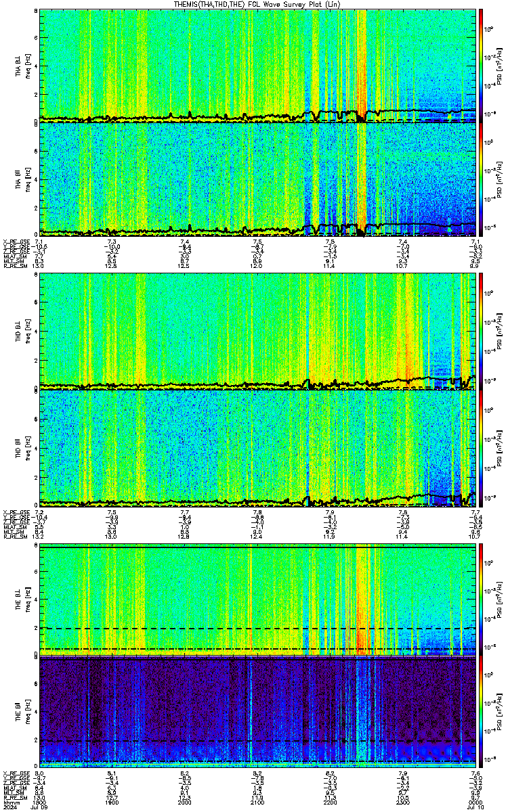Click the PSD color bar beside THD B-parallel
The width and height of the screenshot is (508, 812).
482,448
